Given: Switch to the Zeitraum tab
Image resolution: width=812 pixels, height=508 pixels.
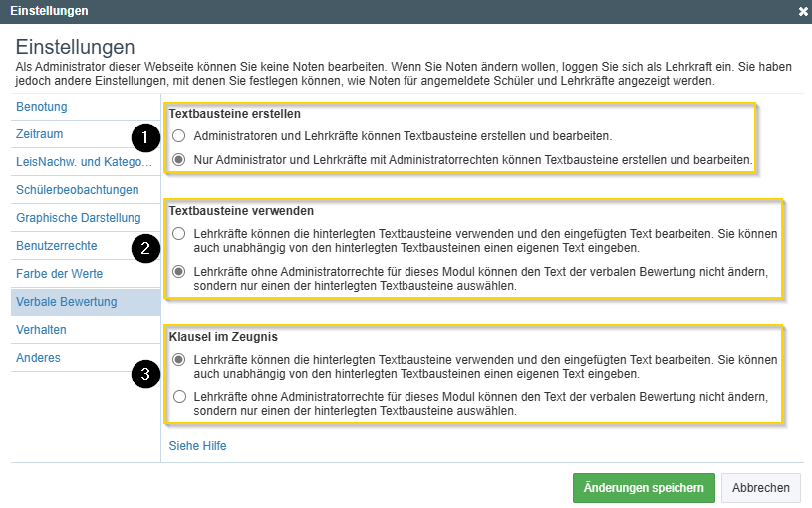Looking at the screenshot, I should (40, 133).
